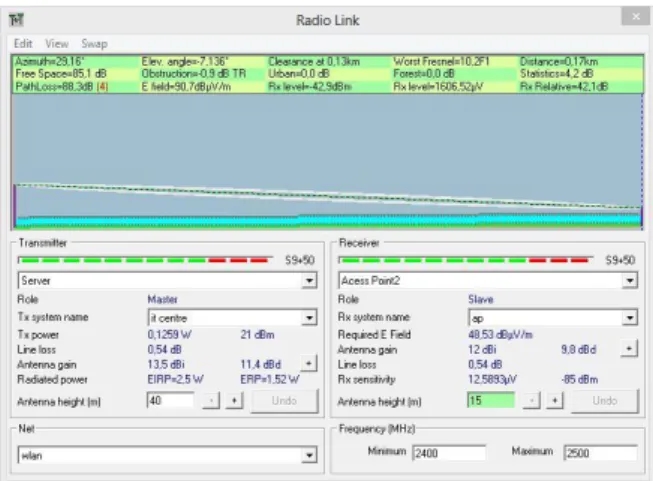Click the Tx power value '0,1259 W'
This screenshot has height=481, width=653.
(x=169, y=334)
